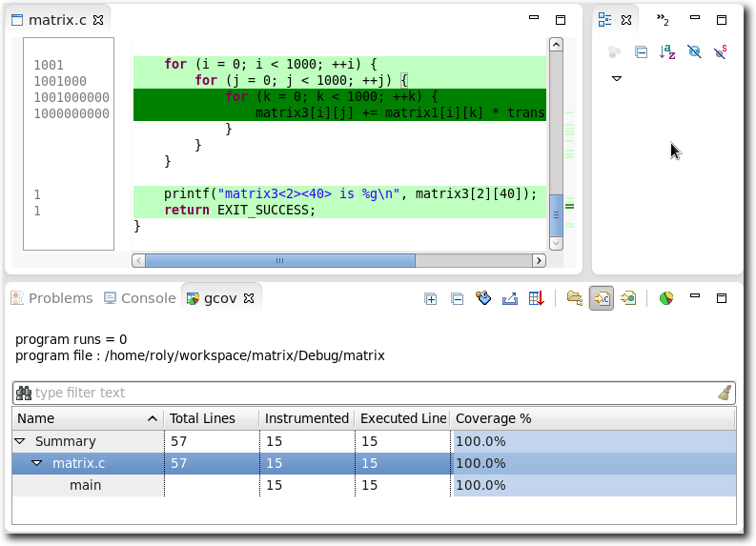Select the Summary row label
The image size is (756, 546).
coord(66,441)
